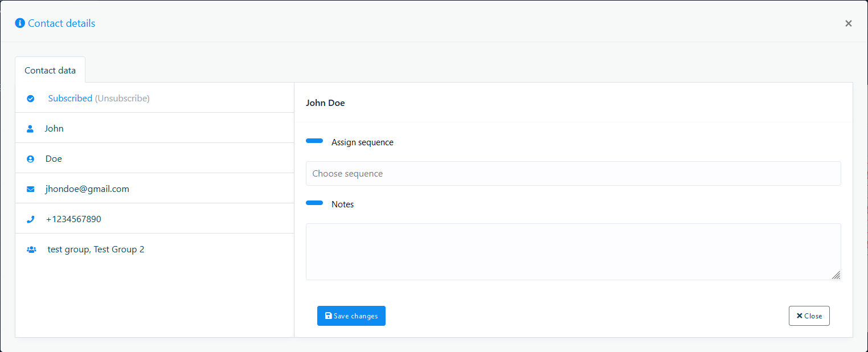Toggle the Notes switch
Image resolution: width=868 pixels, height=352 pixels.
click(x=314, y=203)
